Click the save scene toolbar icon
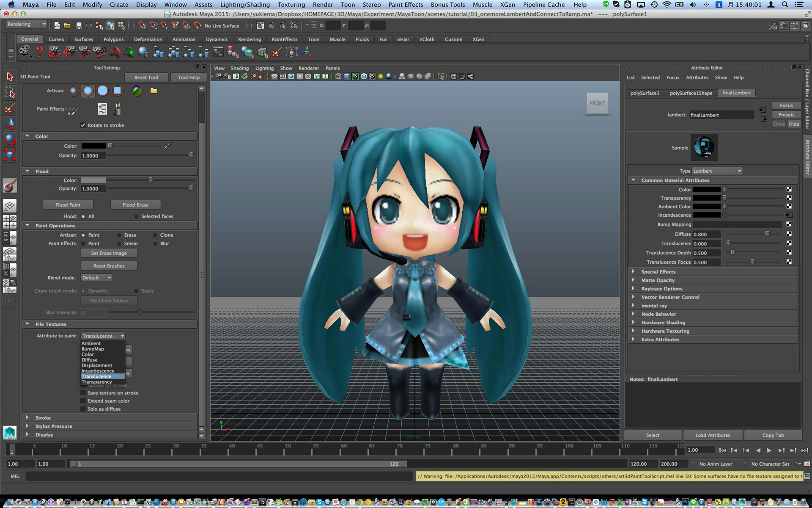Viewport: 812px width, 508px height. (x=79, y=26)
